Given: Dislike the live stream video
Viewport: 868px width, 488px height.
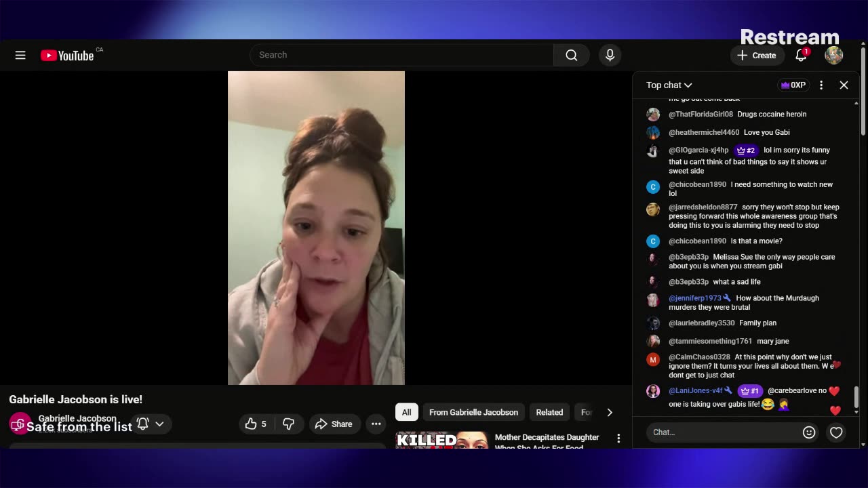Looking at the screenshot, I should (288, 424).
